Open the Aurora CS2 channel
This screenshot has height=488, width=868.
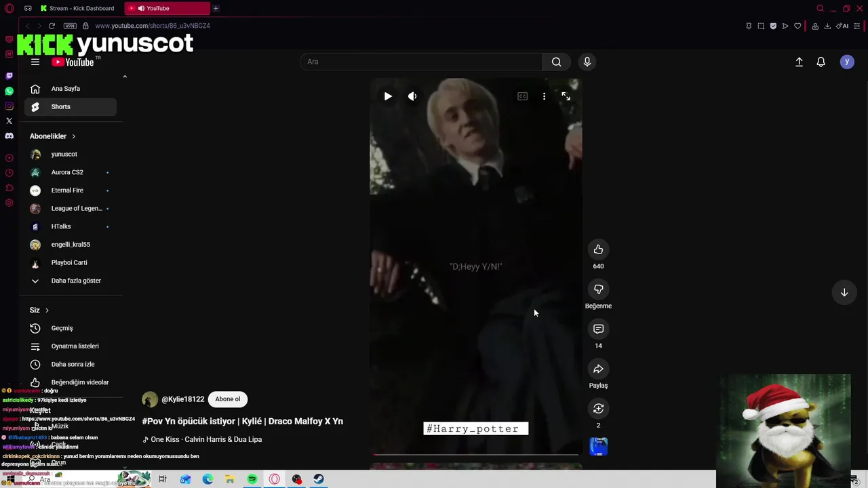[71, 172]
